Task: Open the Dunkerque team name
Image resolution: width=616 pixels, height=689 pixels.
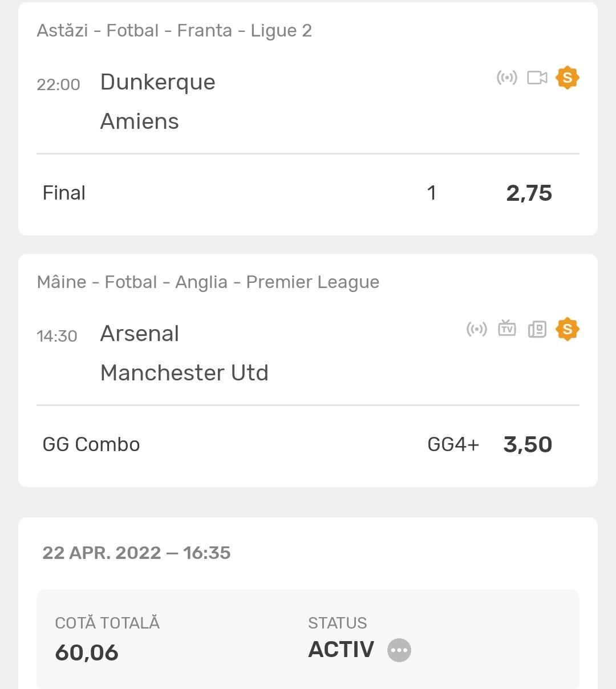Action: tap(157, 82)
